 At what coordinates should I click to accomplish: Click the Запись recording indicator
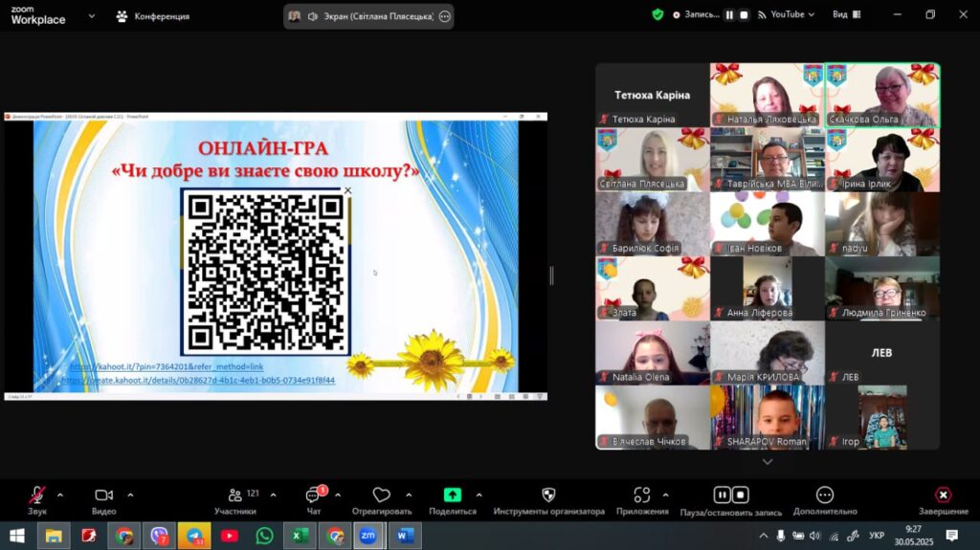click(696, 14)
